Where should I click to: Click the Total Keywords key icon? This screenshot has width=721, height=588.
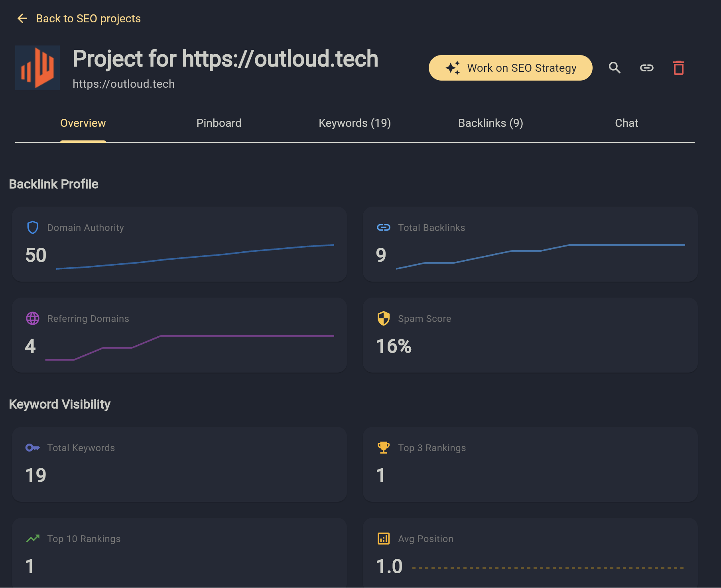[x=33, y=448]
